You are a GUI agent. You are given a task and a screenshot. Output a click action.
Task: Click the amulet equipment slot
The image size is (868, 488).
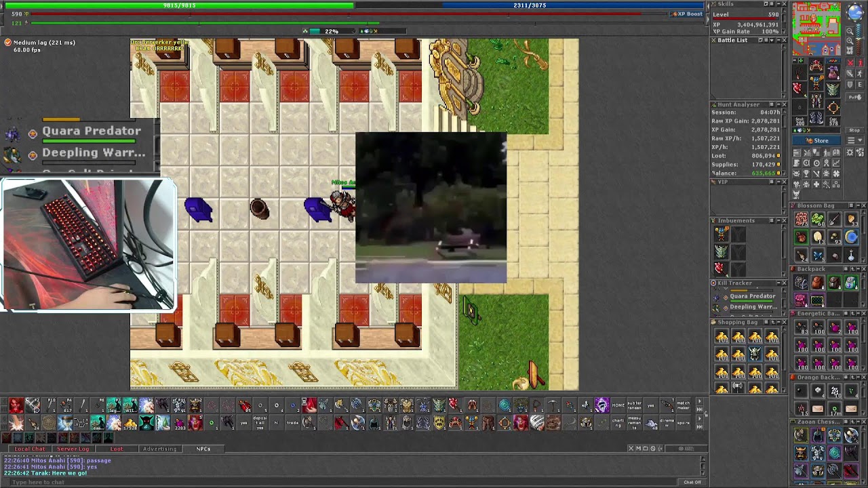click(x=800, y=72)
